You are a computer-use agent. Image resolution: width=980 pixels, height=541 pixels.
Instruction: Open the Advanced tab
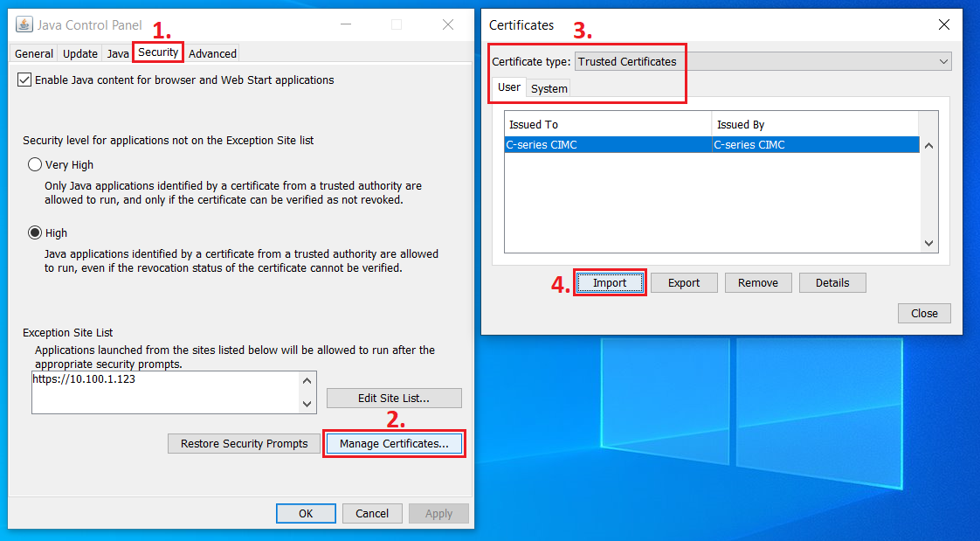click(212, 53)
